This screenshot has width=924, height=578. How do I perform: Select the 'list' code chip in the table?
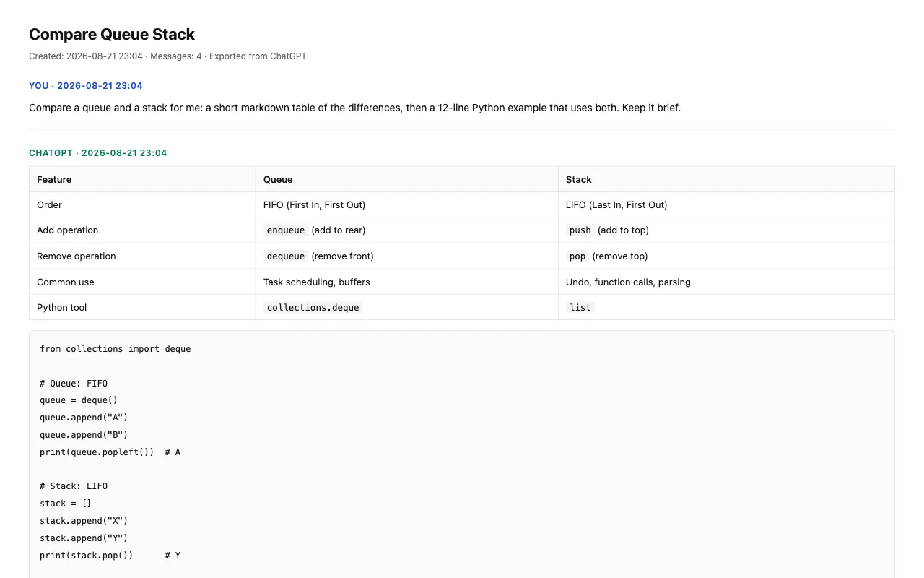pyautogui.click(x=580, y=307)
